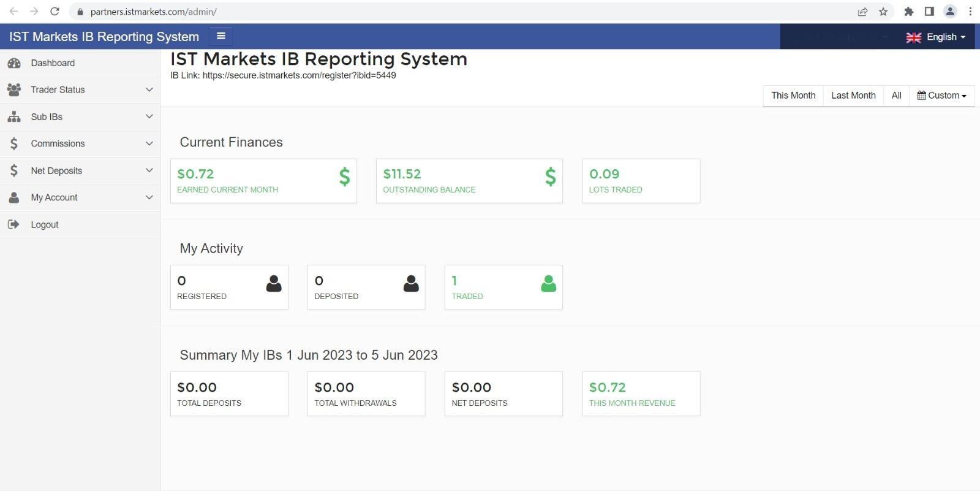Viewport: 980px width, 491px height.
Task: Click the $11.52 Outstanding Balance value
Action: (x=402, y=174)
